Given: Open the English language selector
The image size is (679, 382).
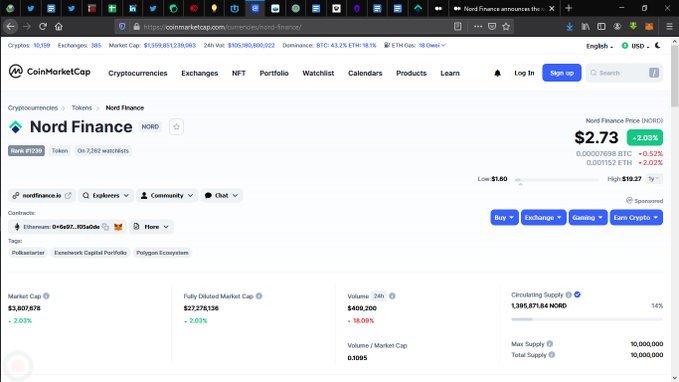Looking at the screenshot, I should pyautogui.click(x=599, y=46).
